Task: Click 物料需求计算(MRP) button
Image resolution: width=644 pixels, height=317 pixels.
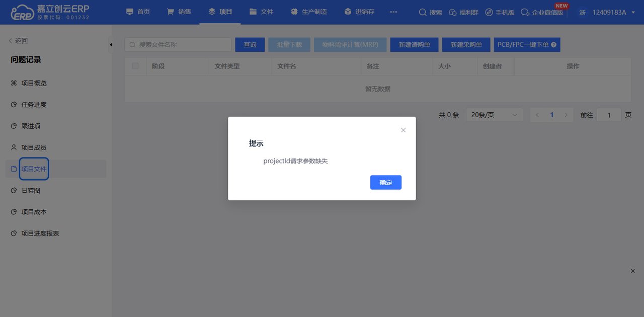Action: [350, 45]
